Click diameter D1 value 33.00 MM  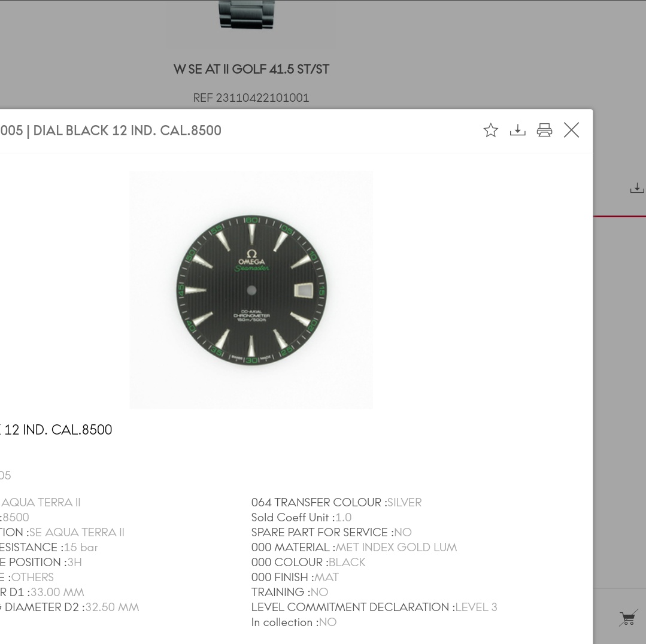pyautogui.click(x=57, y=592)
